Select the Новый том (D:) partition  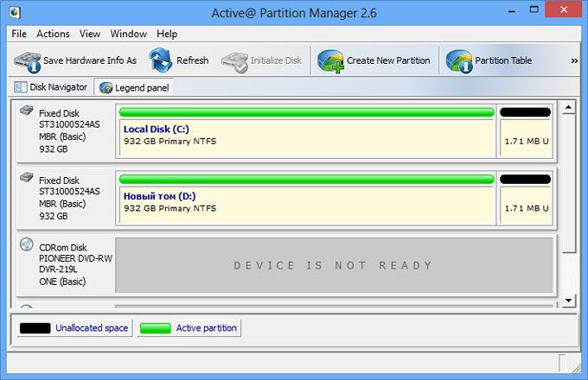coord(307,205)
